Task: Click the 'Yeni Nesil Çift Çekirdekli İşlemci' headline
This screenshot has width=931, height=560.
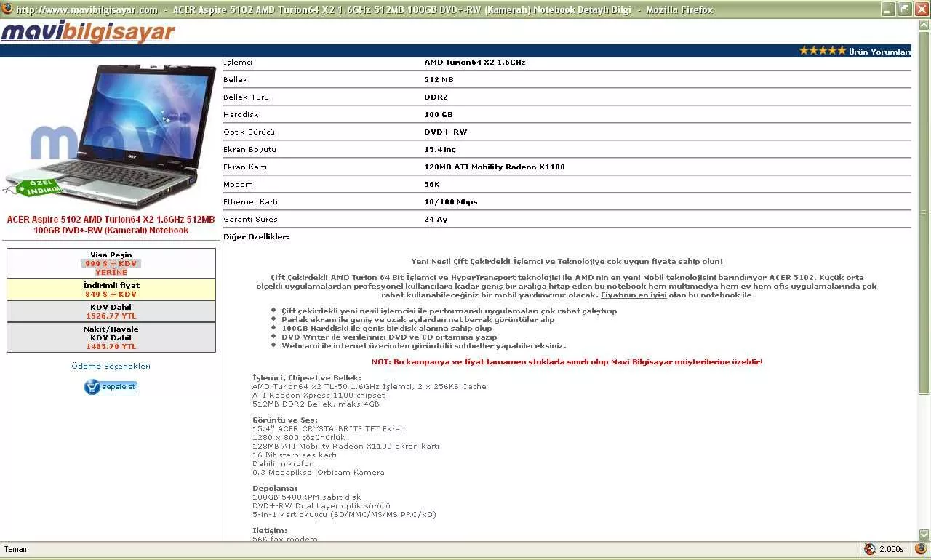Action: click(x=567, y=261)
